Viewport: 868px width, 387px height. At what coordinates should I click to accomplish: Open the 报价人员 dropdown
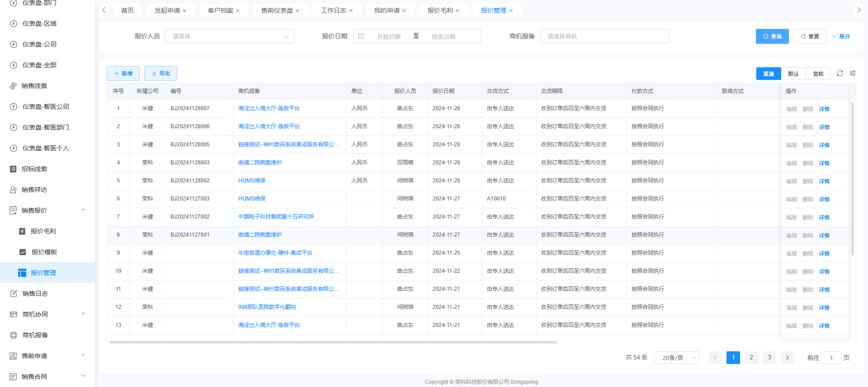click(x=230, y=36)
